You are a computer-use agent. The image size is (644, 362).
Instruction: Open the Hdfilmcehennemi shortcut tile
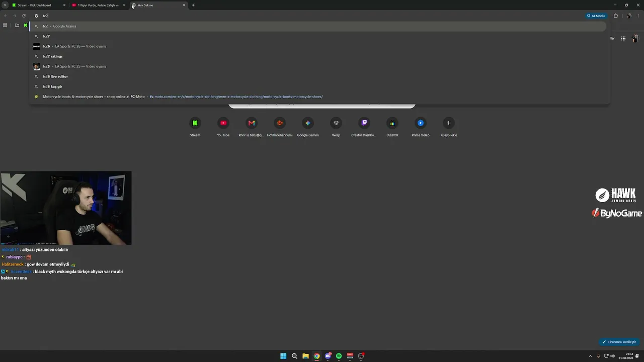point(280,127)
